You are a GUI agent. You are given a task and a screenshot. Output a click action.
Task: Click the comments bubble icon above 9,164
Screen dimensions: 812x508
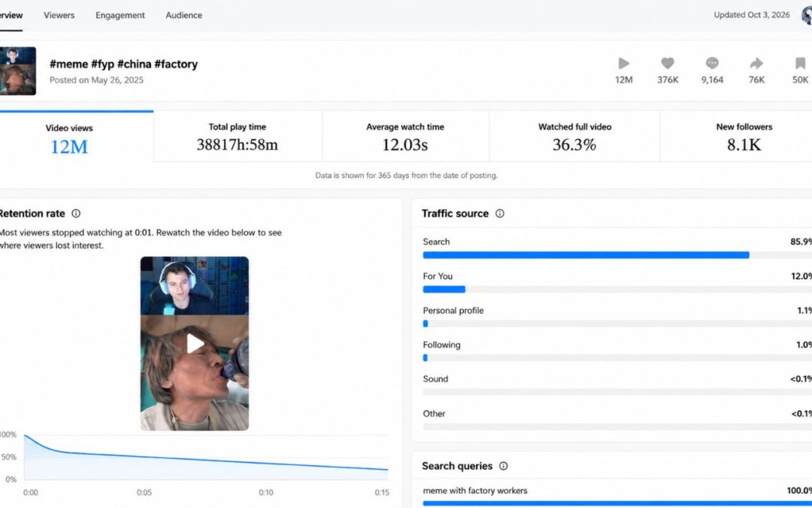(x=712, y=63)
